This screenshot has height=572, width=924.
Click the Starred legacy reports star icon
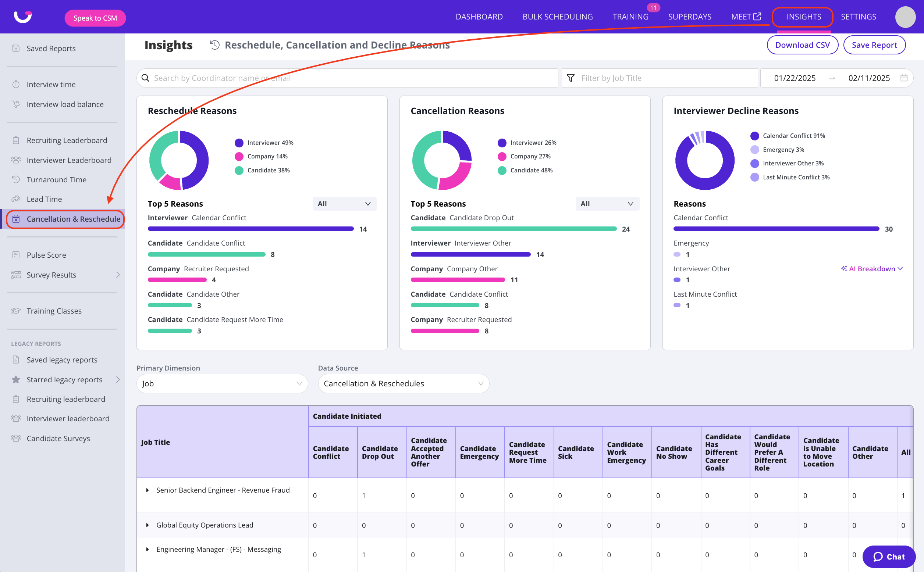[x=16, y=379]
